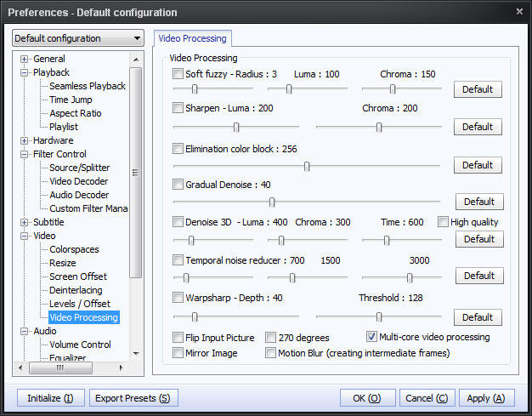Image resolution: width=532 pixels, height=416 pixels.
Task: Select Time Jump in the tree
Action: point(71,100)
